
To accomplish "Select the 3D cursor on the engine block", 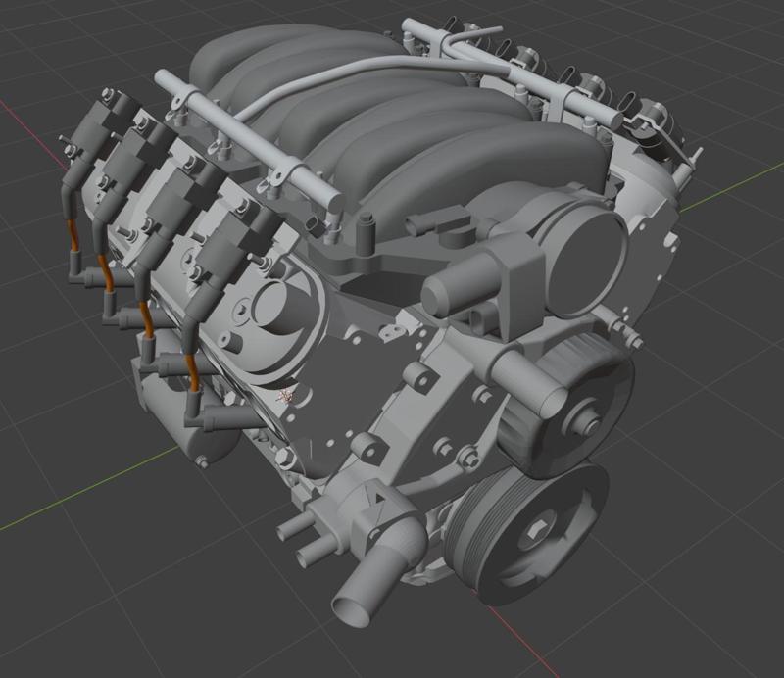I will tap(287, 396).
